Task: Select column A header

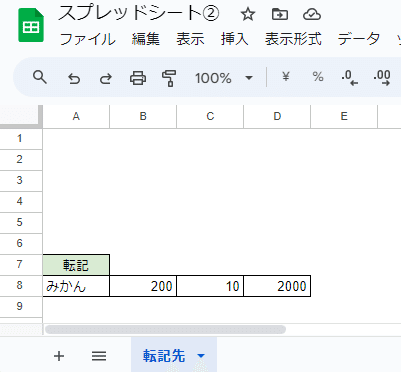Action: coord(76,116)
